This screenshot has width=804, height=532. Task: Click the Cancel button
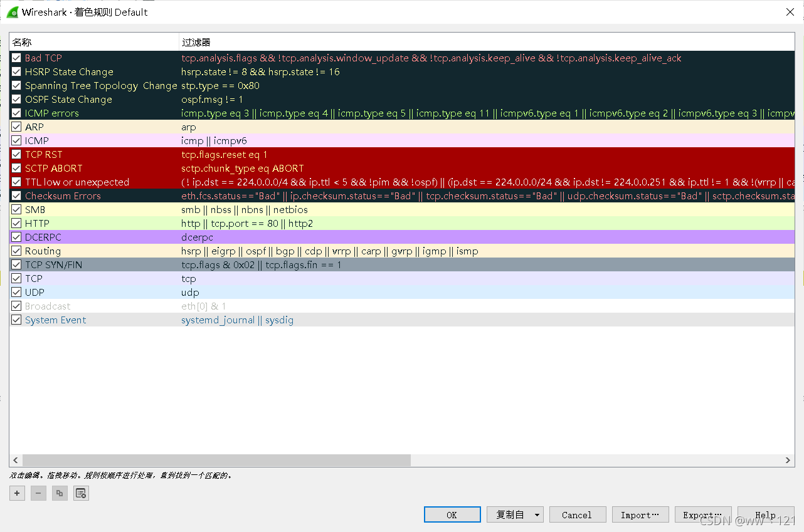[x=577, y=515]
